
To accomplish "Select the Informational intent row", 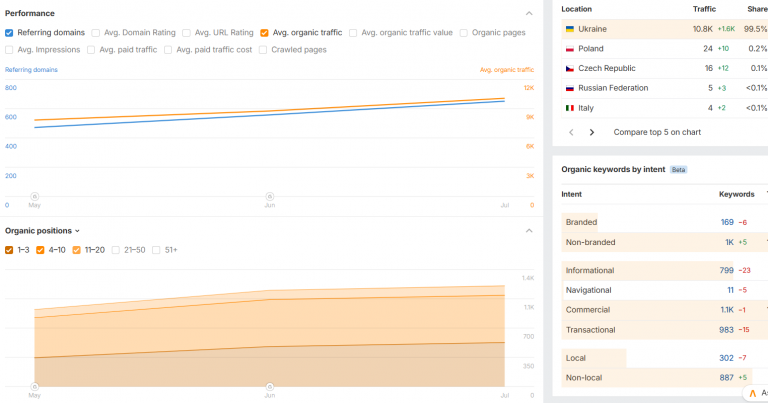I will point(664,270).
